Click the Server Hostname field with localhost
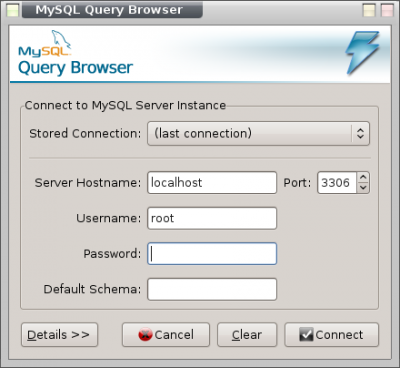The width and height of the screenshot is (400, 368). coord(212,183)
